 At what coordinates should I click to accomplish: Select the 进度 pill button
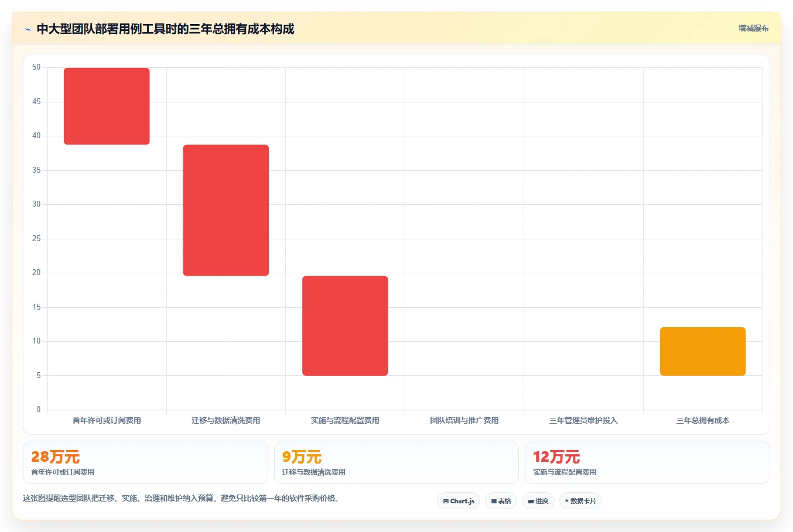pyautogui.click(x=538, y=501)
